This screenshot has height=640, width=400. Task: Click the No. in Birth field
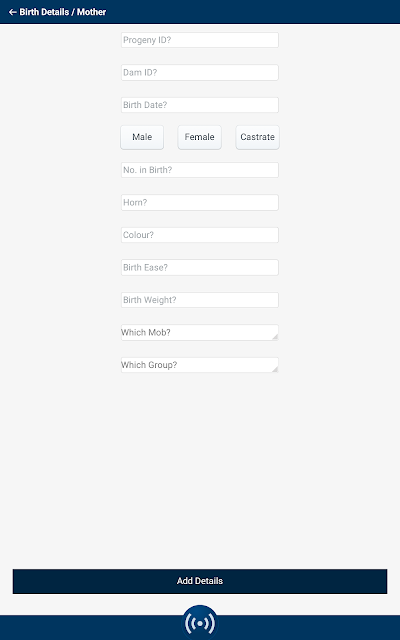click(200, 170)
